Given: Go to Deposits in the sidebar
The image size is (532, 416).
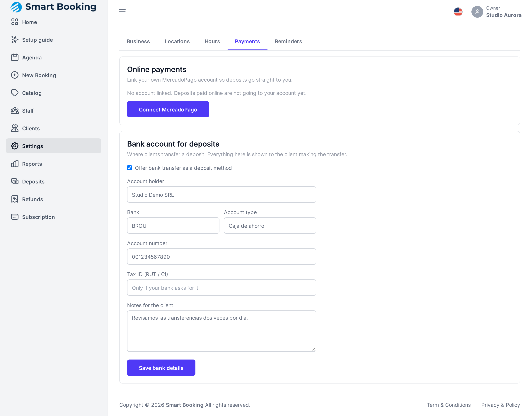Looking at the screenshot, I should 53,181.
